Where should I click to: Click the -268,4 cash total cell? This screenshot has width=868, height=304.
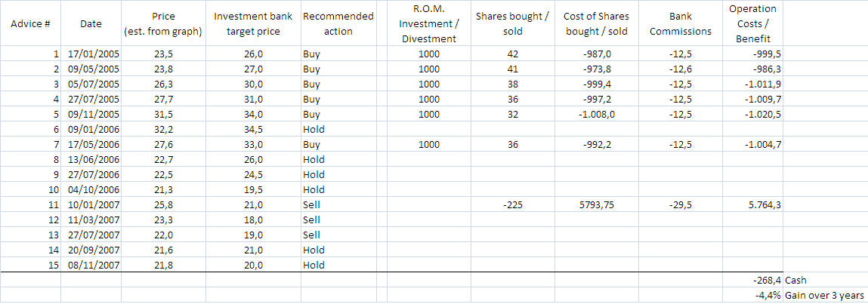(x=760, y=280)
